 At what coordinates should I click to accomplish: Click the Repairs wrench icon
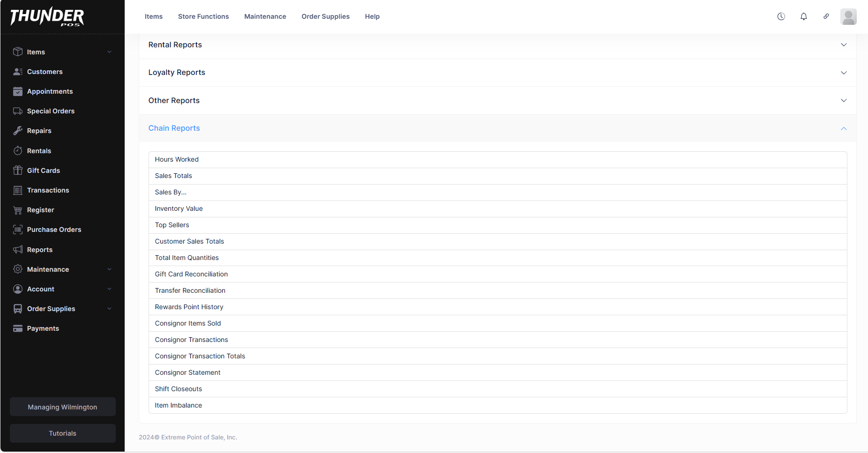point(18,131)
